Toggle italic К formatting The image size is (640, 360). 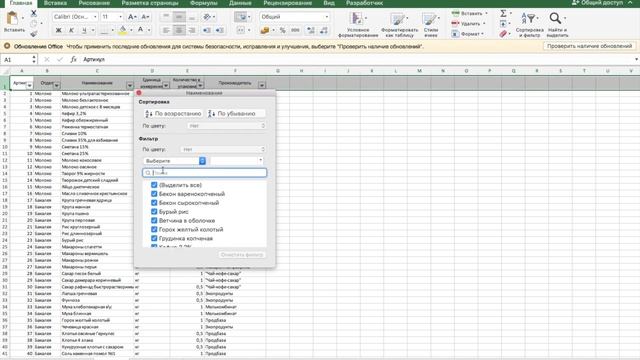(71, 30)
